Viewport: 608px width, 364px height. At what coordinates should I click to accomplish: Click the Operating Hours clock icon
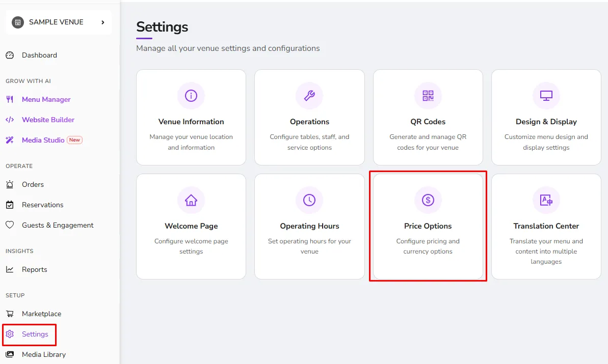pyautogui.click(x=309, y=200)
